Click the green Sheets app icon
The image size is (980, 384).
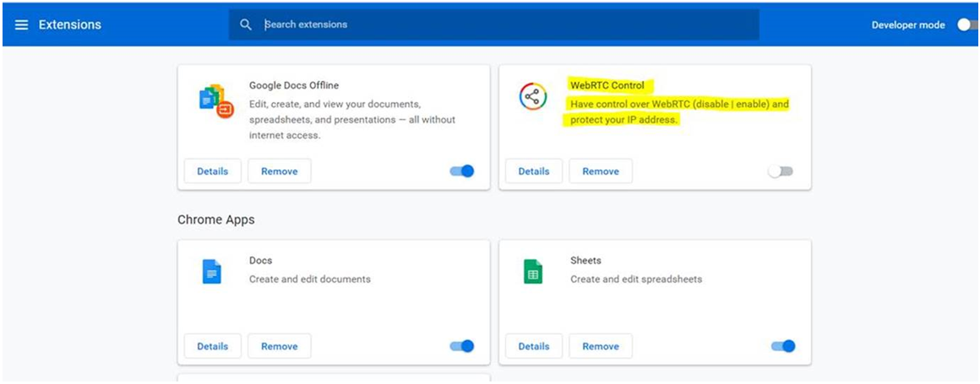click(533, 273)
